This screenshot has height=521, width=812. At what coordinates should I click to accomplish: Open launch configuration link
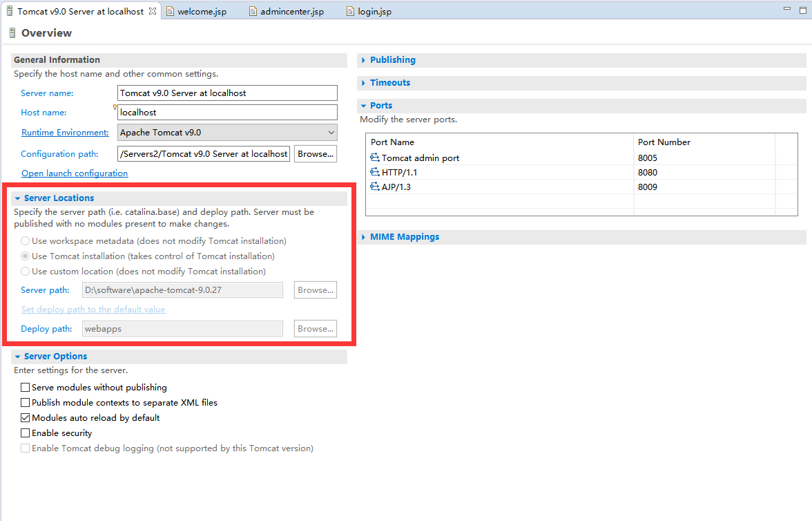pos(75,173)
